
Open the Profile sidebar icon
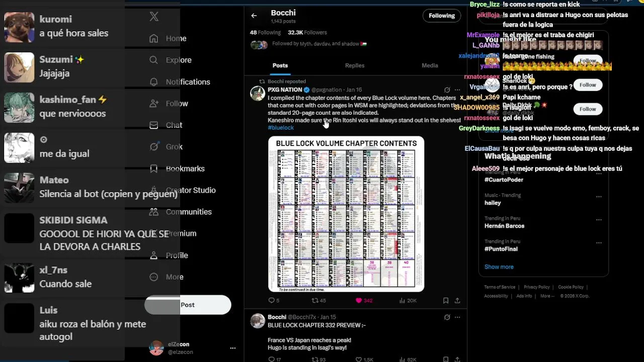[x=154, y=255]
